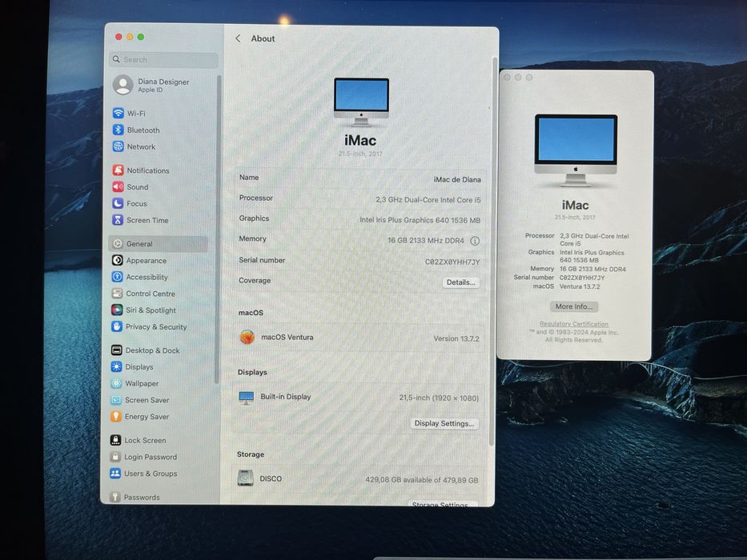Image resolution: width=747 pixels, height=560 pixels.
Task: Select the Lock Screen icon
Action: tap(116, 440)
